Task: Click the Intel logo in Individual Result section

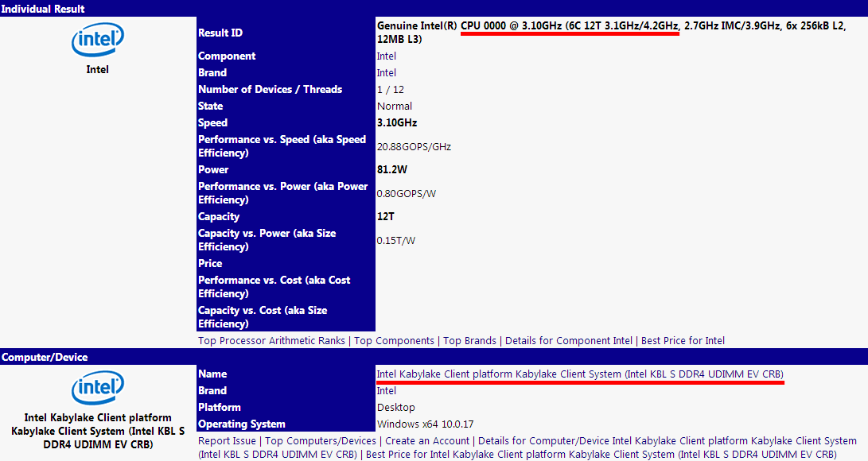Action: click(98, 40)
